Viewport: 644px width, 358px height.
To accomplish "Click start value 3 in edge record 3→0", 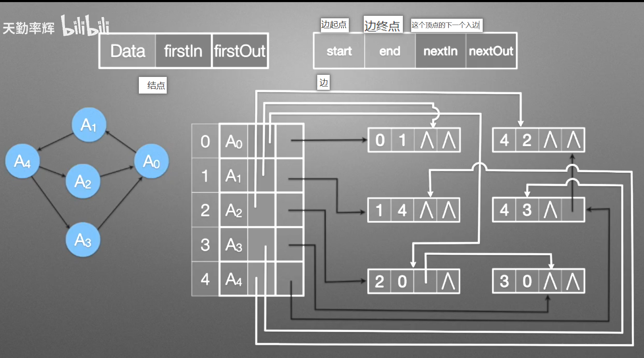I will [x=504, y=281].
